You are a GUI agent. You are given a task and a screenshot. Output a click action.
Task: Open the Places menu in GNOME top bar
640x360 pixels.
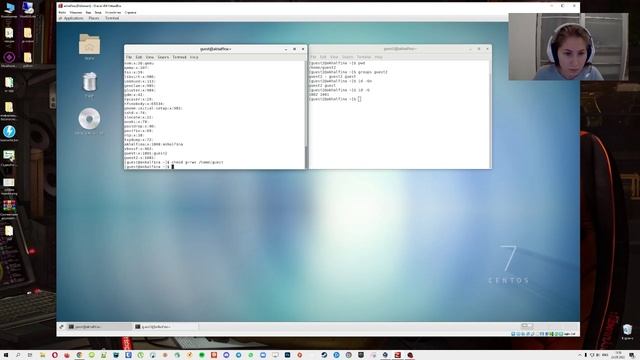pos(94,18)
